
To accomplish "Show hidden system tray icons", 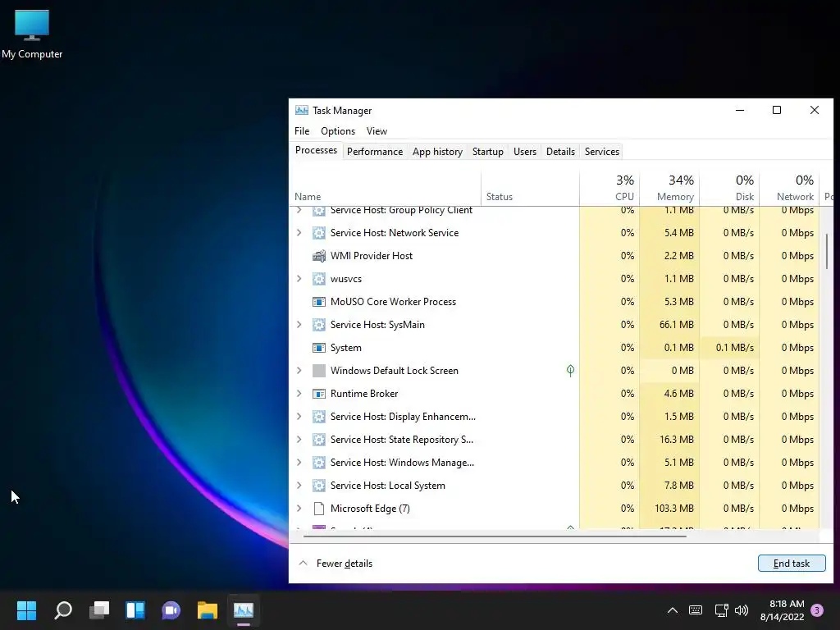I will click(x=673, y=609).
